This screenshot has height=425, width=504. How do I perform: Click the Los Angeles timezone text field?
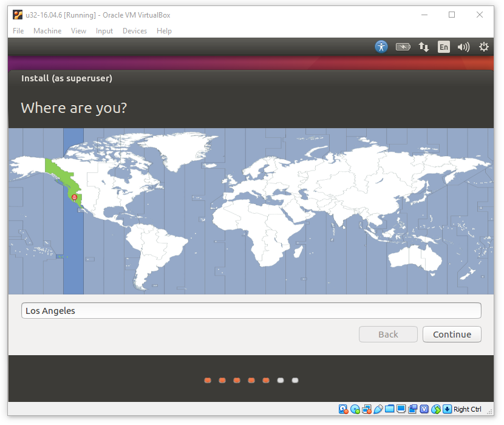(x=251, y=311)
